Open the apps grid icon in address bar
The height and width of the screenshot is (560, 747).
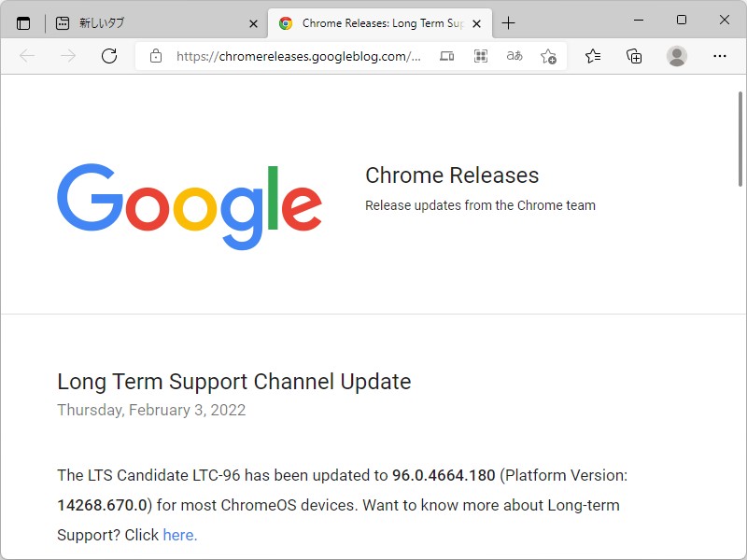(480, 56)
